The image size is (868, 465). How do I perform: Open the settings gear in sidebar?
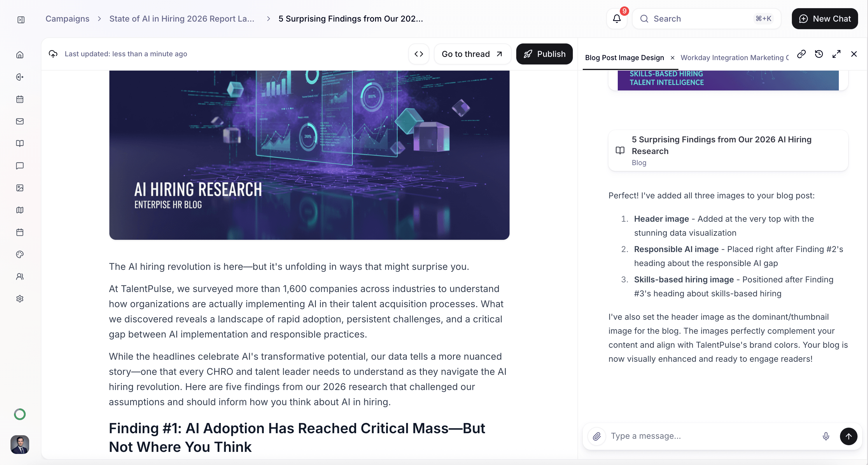click(x=20, y=298)
